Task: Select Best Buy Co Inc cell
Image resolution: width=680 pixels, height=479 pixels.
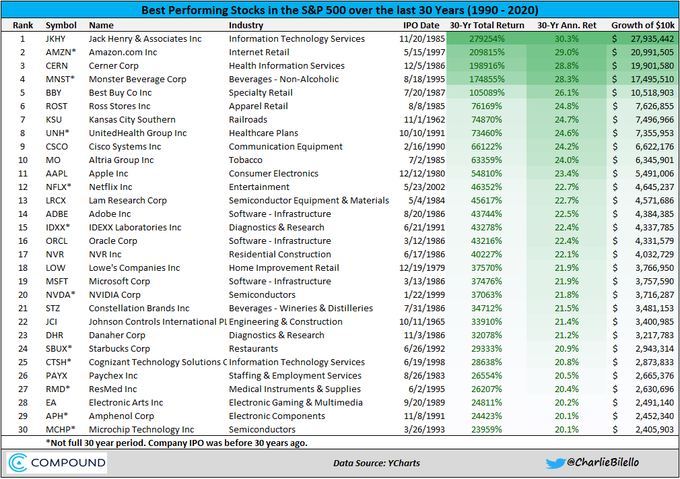Action: [120, 92]
